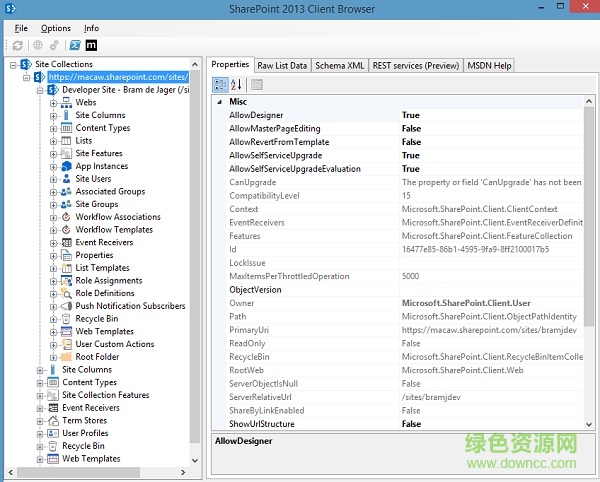The width and height of the screenshot is (600, 482).
Task: Open the File menu
Action: click(x=21, y=28)
